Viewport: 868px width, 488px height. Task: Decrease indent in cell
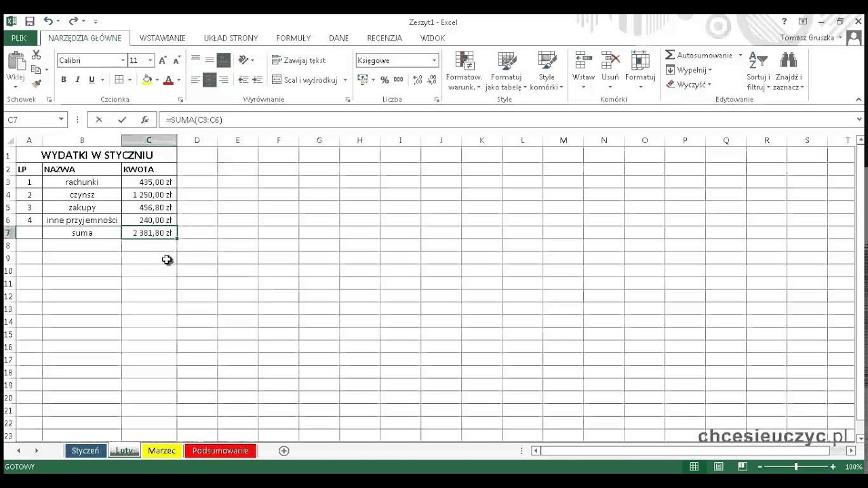coord(243,80)
